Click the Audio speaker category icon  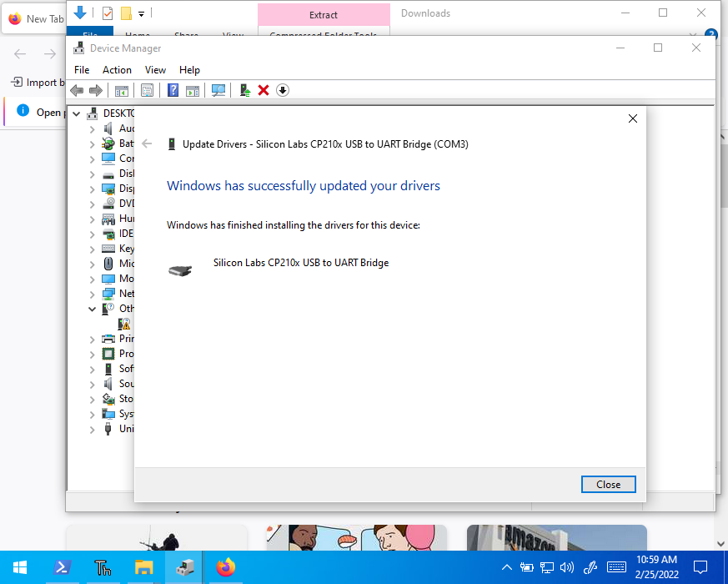tap(108, 128)
